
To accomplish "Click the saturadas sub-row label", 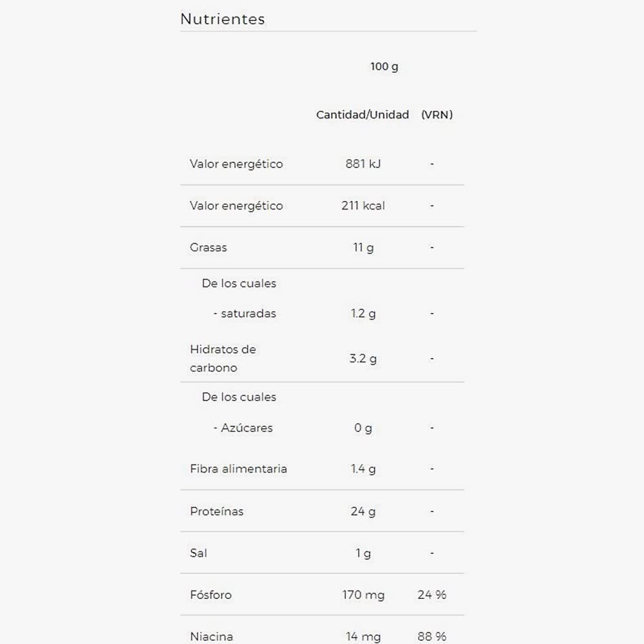I will pos(245,314).
